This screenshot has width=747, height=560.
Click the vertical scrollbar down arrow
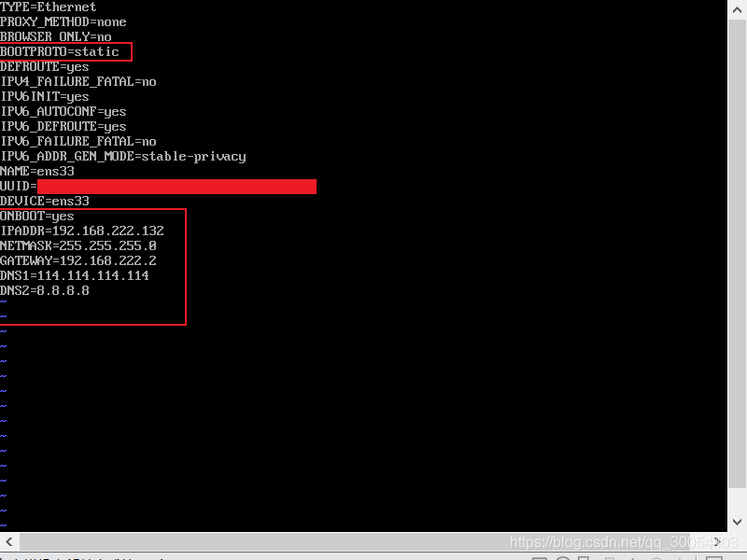737,522
